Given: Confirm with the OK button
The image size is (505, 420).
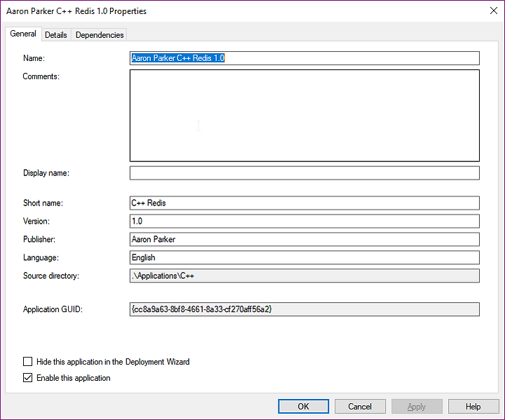Looking at the screenshot, I should (304, 407).
